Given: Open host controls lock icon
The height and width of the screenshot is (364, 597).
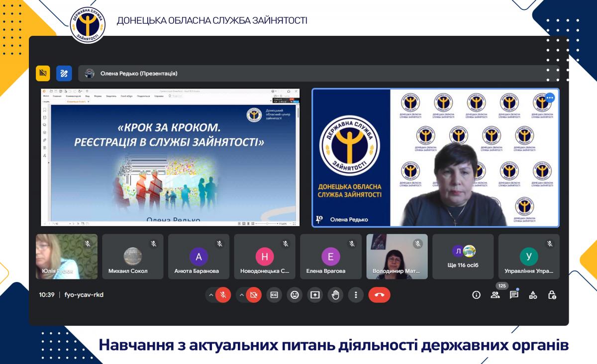Looking at the screenshot, I should [x=552, y=295].
